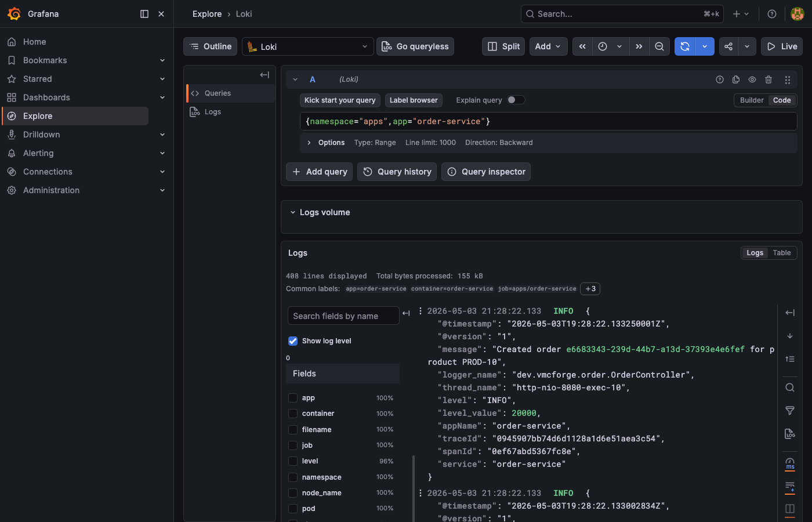Collapse query row A
812x522 pixels.
coord(295,79)
